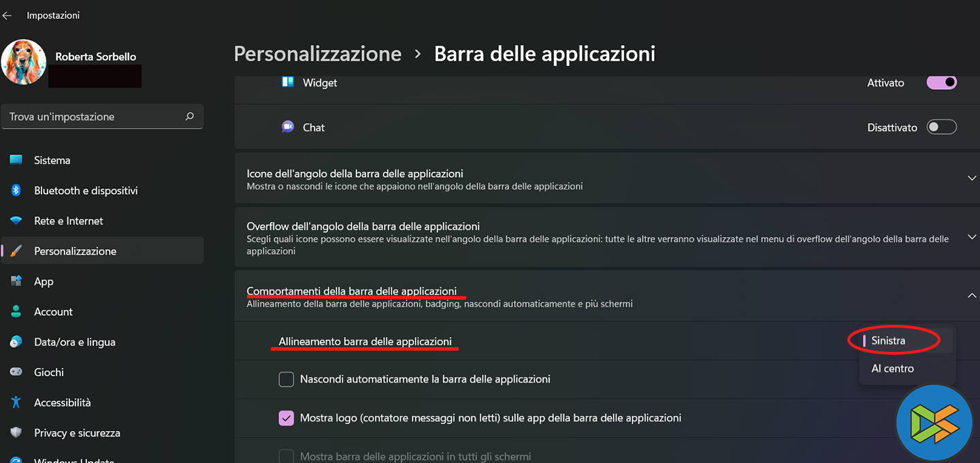The height and width of the screenshot is (463, 980).
Task: Select Al centro alignment option
Action: [893, 368]
